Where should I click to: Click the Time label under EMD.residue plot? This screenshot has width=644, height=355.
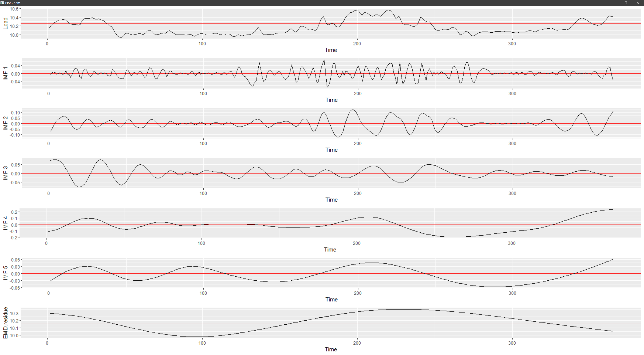pyautogui.click(x=331, y=349)
